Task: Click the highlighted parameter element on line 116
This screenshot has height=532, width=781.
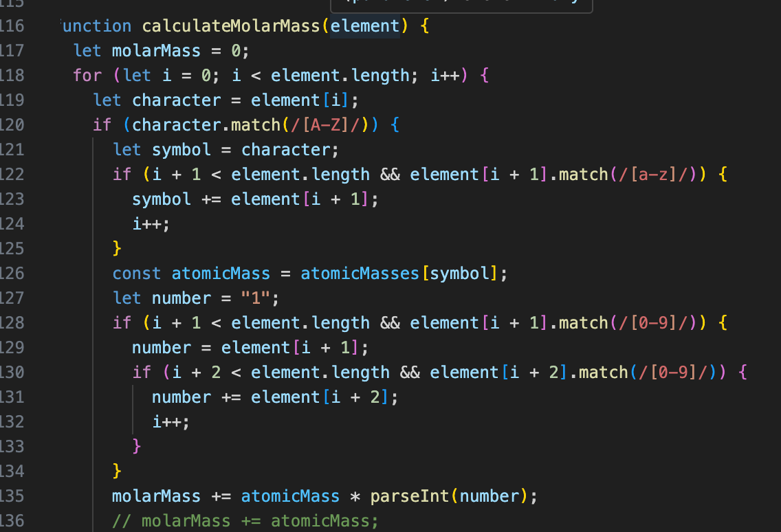Action: click(364, 25)
